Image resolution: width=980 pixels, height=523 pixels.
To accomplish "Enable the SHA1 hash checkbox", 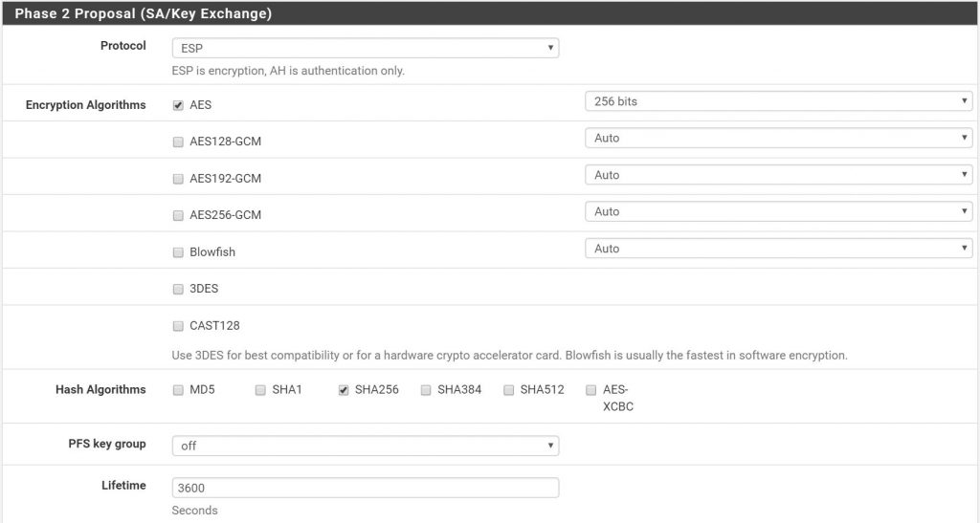I will click(260, 390).
